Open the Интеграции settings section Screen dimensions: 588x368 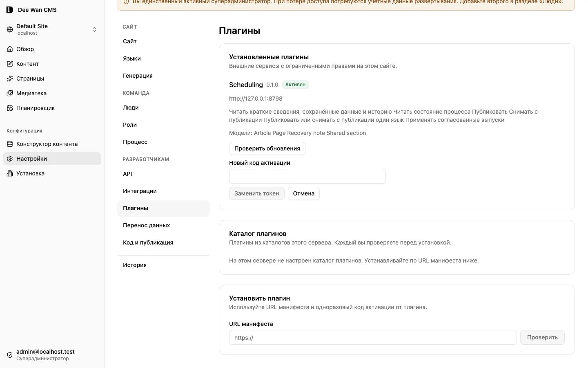tap(163, 191)
